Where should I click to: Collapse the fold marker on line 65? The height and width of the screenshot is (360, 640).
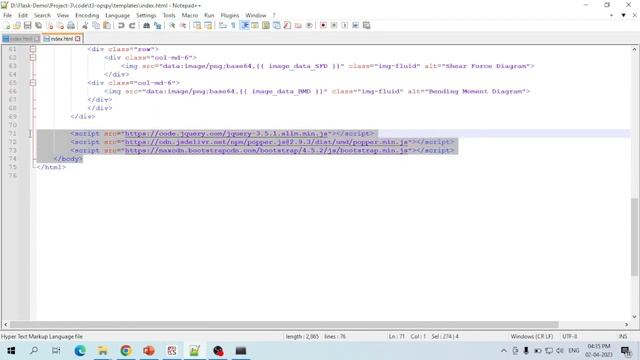click(x=33, y=82)
